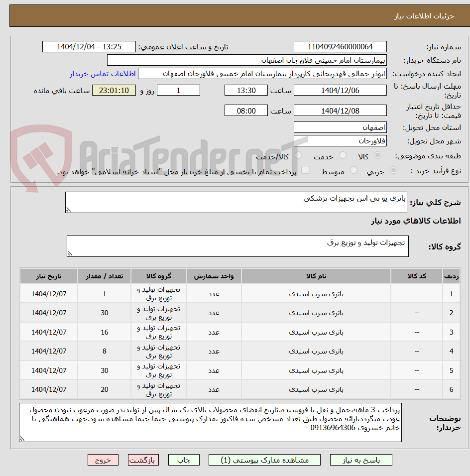Screen dimensions: 470x476
Task: Click the ردیف column header
Action: (x=451, y=276)
